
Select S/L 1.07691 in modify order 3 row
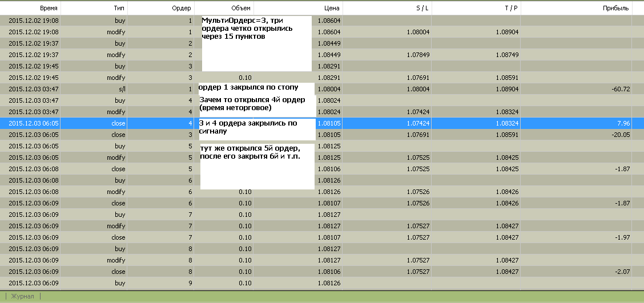419,78
